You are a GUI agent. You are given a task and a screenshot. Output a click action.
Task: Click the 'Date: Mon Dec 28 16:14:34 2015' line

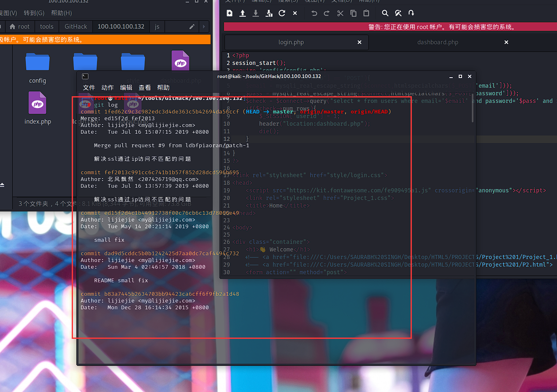(x=145, y=308)
